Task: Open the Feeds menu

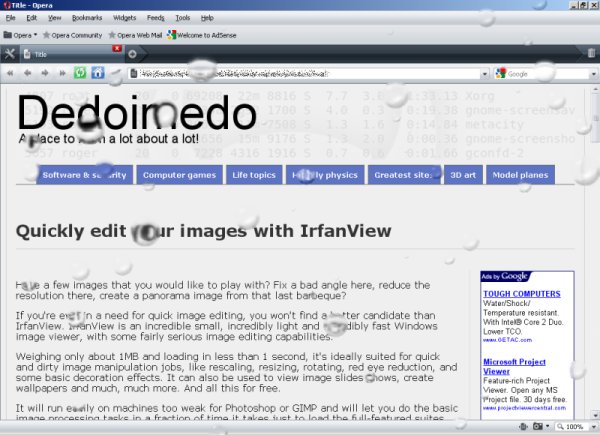Action: pyautogui.click(x=155, y=18)
